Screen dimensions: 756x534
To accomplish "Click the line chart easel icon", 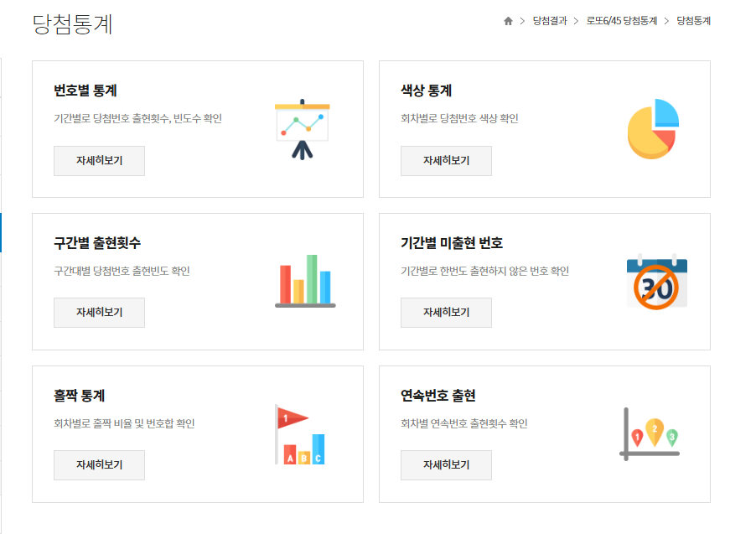I will click(303, 129).
